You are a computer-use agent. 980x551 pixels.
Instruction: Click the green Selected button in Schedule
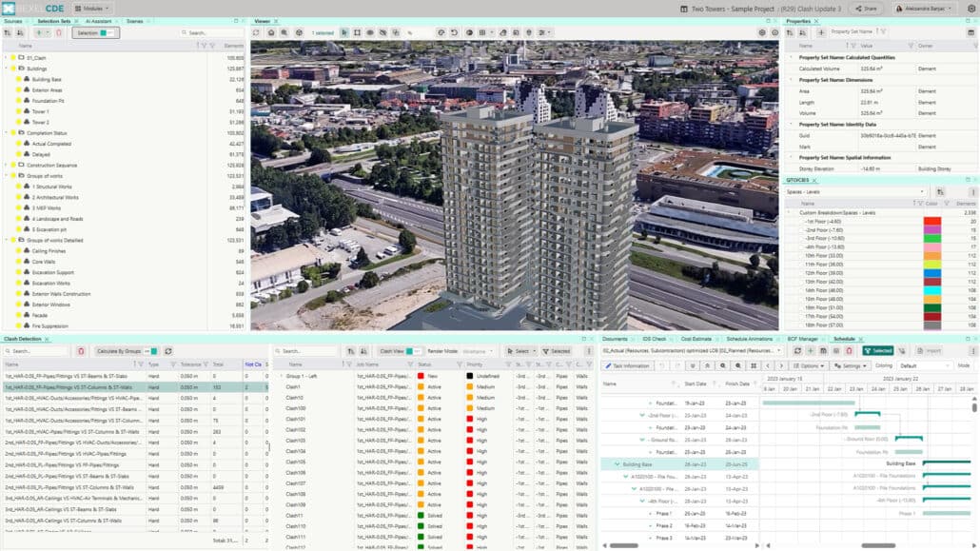pyautogui.click(x=878, y=351)
